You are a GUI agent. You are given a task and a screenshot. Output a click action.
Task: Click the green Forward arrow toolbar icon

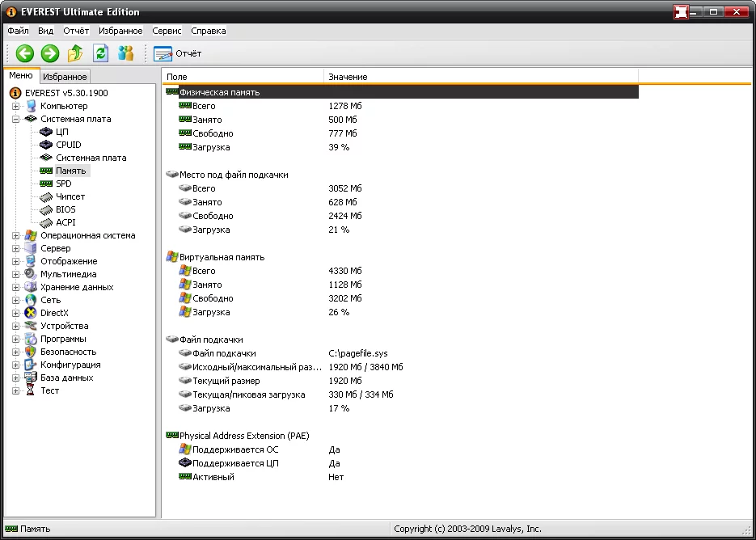pos(49,53)
